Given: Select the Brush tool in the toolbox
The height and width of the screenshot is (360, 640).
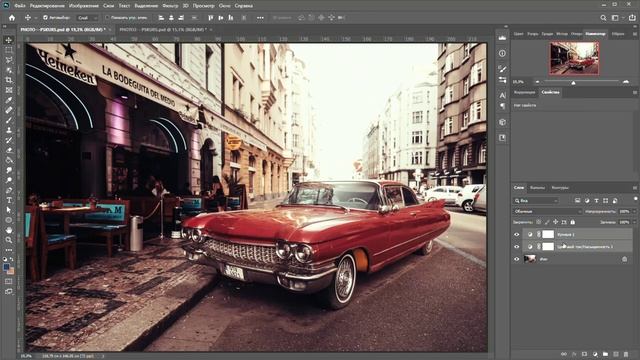Looking at the screenshot, I should [x=9, y=120].
